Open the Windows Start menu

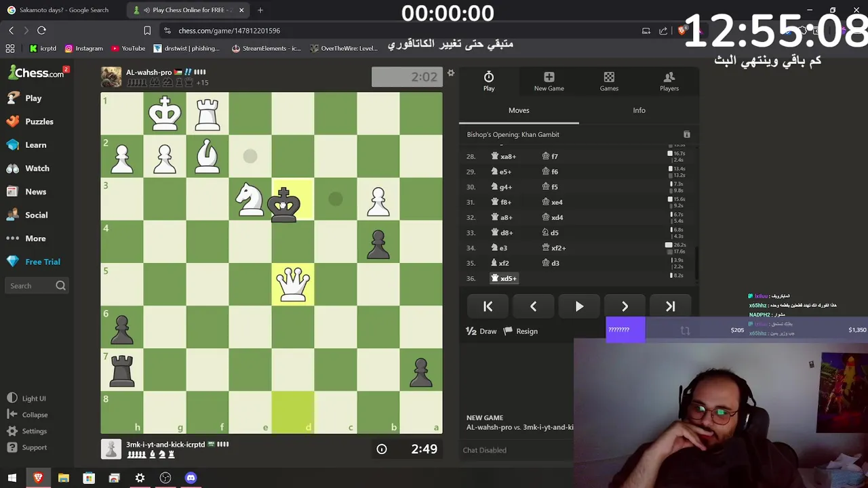coord(12,479)
